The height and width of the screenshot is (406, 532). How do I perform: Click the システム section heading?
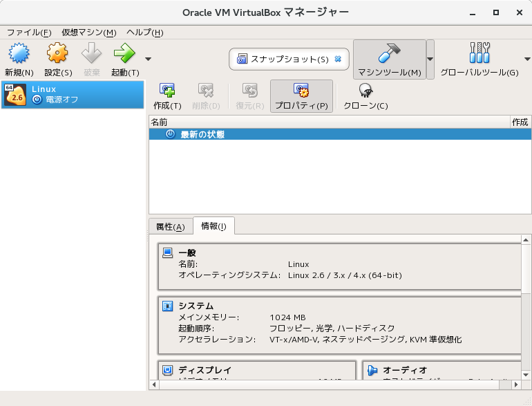pyautogui.click(x=196, y=306)
